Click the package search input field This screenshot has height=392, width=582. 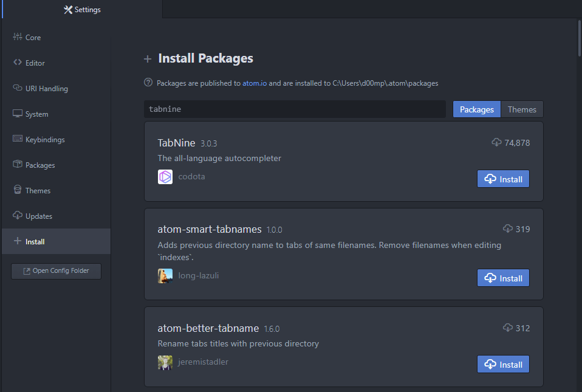(295, 109)
